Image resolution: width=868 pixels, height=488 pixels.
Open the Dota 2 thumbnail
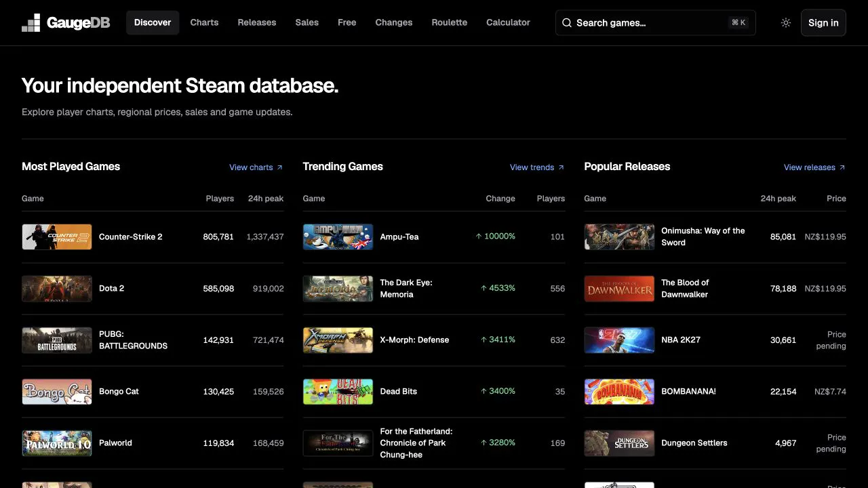[57, 288]
